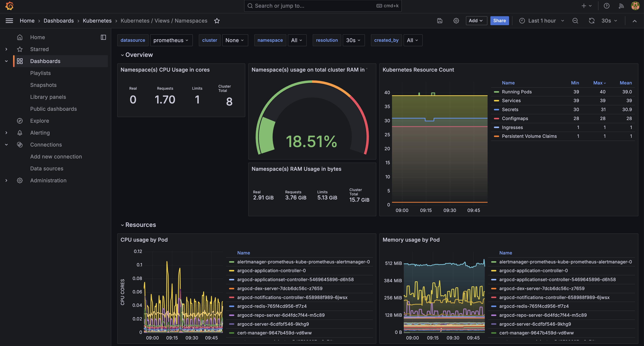This screenshot has width=644, height=346.
Task: Open the created_by All dropdown
Action: pyautogui.click(x=413, y=40)
